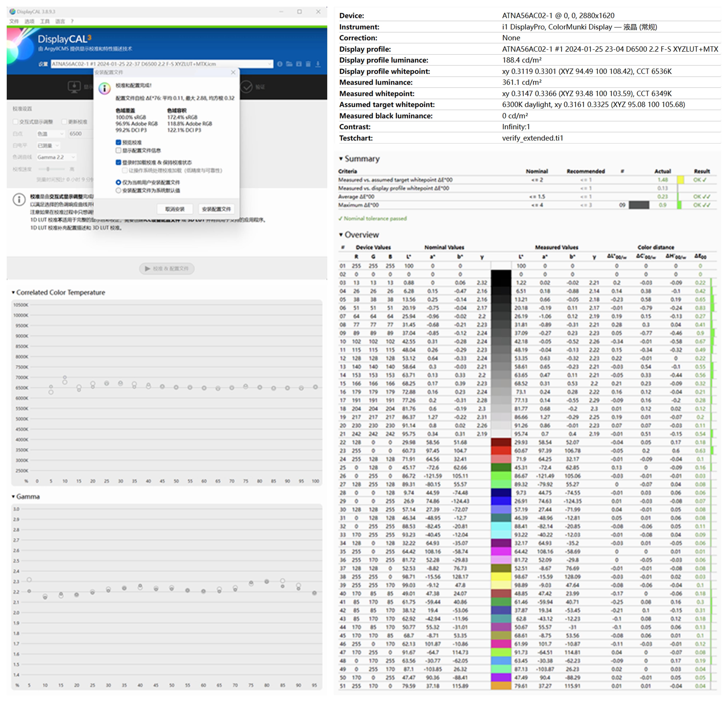Click the 取消安装 cancel button
728x702 pixels.
pyautogui.click(x=175, y=209)
